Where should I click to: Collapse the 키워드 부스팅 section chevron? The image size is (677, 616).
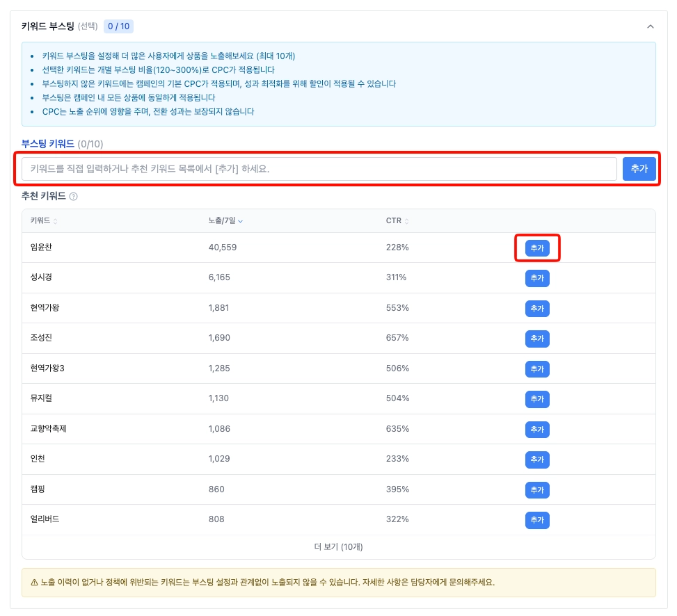click(x=651, y=26)
